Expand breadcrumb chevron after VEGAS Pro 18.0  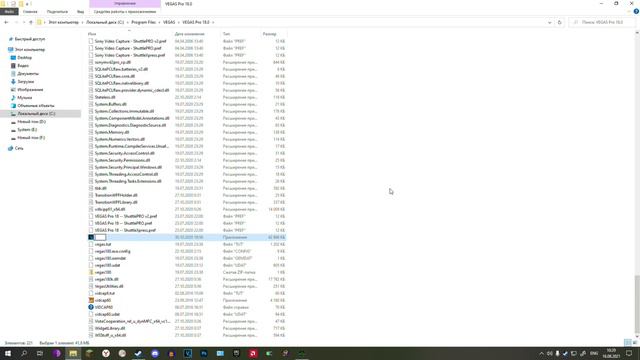pos(213,22)
